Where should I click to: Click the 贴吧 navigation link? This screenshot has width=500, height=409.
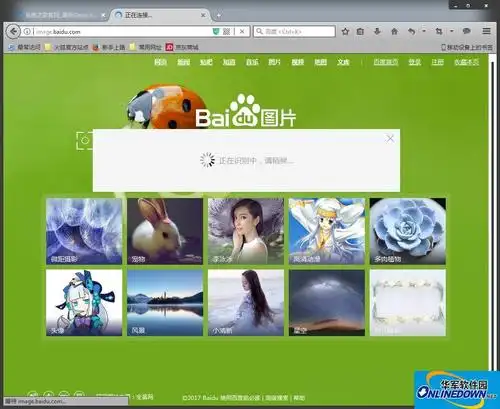206,62
